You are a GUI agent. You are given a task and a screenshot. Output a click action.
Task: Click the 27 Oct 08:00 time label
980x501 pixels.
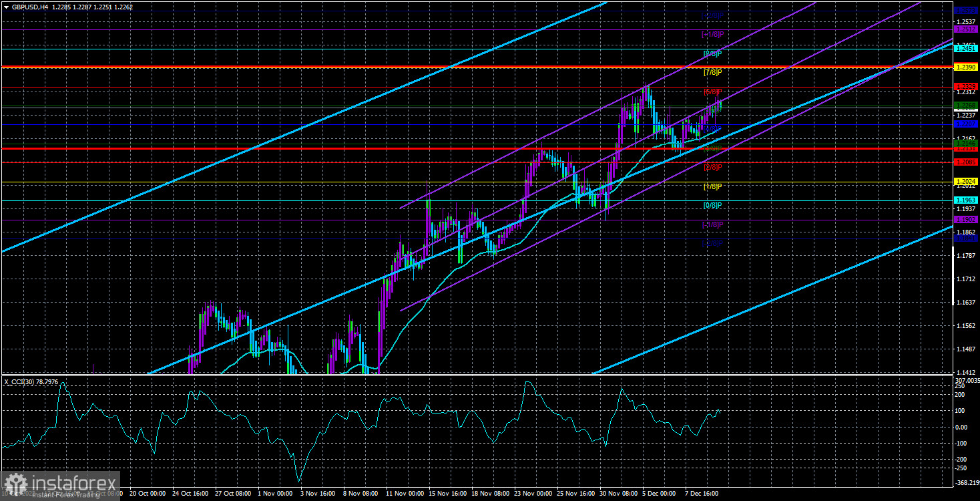pyautogui.click(x=233, y=494)
